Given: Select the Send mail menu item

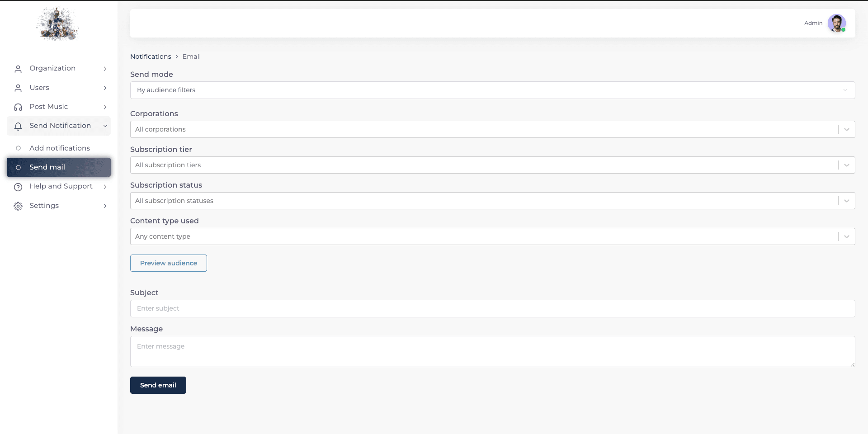Looking at the screenshot, I should tap(59, 167).
